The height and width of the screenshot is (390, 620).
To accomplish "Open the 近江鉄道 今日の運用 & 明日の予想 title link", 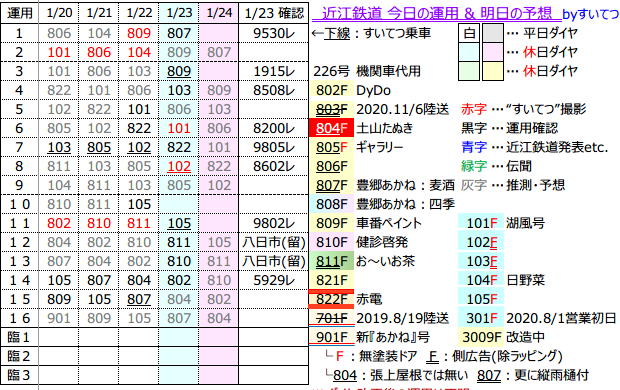I will (437, 14).
